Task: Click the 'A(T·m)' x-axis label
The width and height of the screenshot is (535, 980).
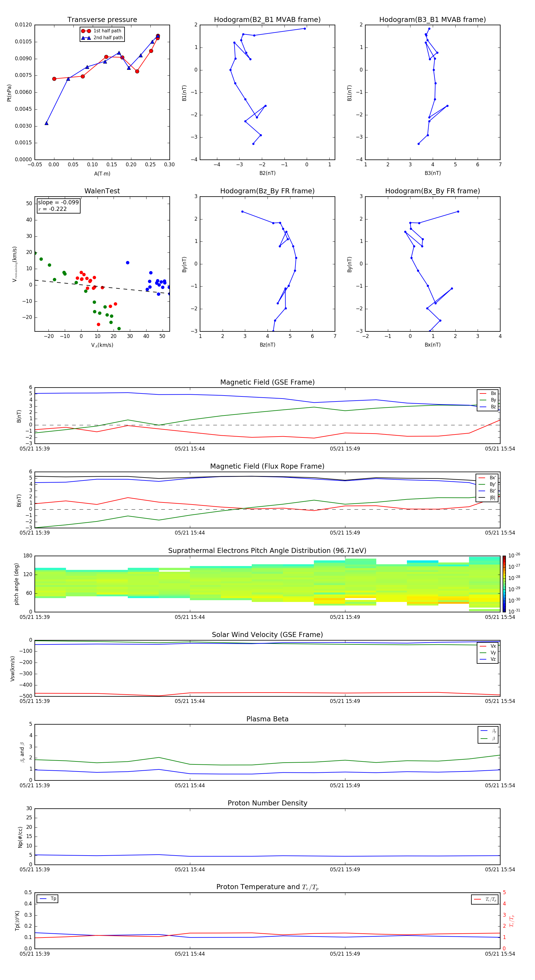Action: (102, 173)
